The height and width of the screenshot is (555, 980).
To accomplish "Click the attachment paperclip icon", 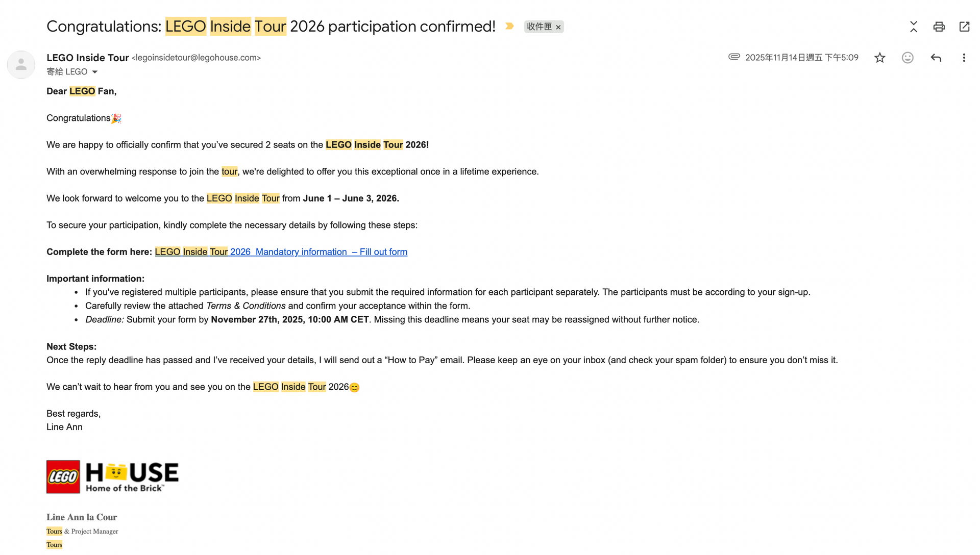I will (x=734, y=57).
